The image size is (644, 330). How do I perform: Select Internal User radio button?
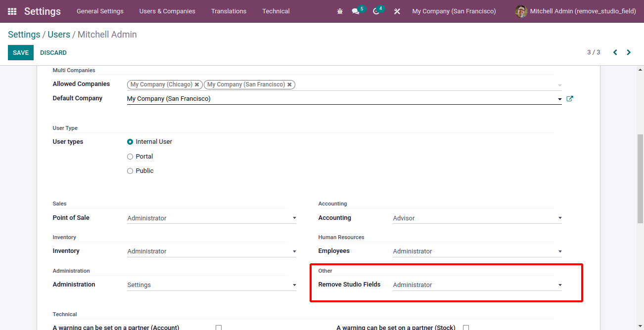coord(130,142)
